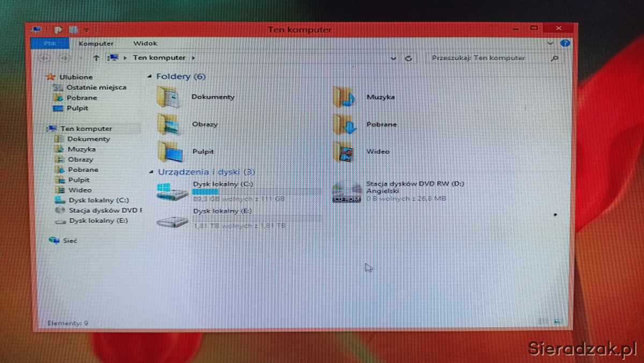This screenshot has height=363, width=644.
Task: Open the Wideo folder icon
Action: point(343,151)
